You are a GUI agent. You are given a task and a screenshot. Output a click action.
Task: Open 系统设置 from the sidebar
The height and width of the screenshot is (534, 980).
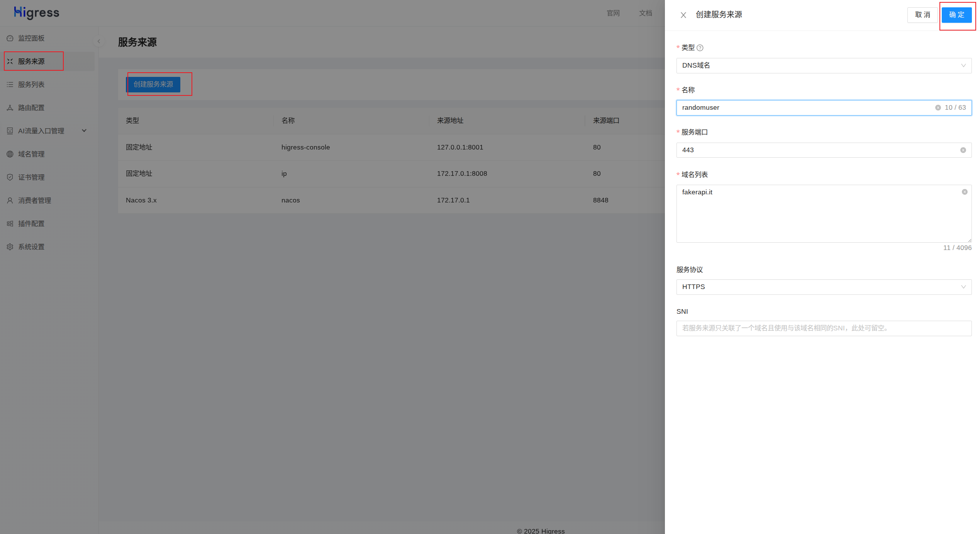click(31, 247)
